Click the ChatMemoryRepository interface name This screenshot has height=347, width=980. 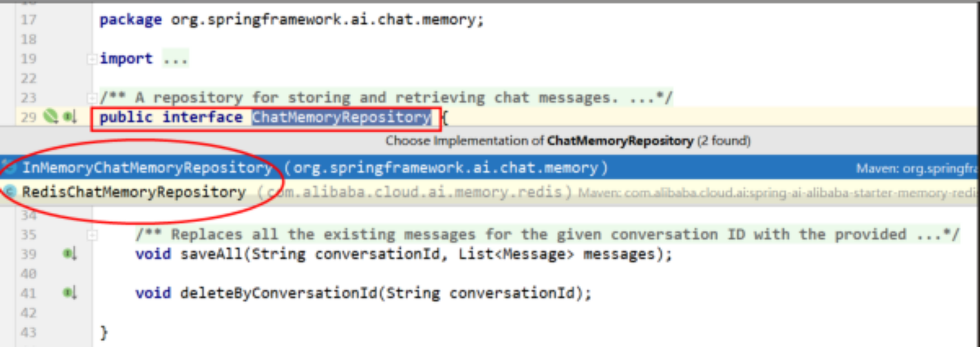coord(342,117)
